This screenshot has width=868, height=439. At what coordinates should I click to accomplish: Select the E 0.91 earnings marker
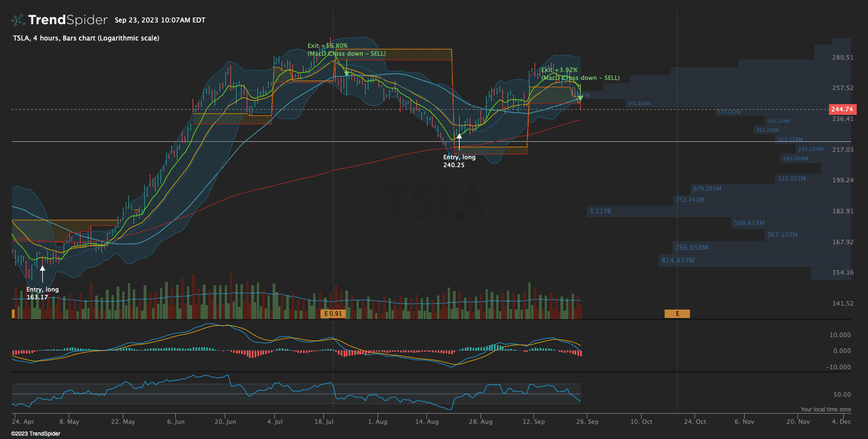click(x=333, y=313)
